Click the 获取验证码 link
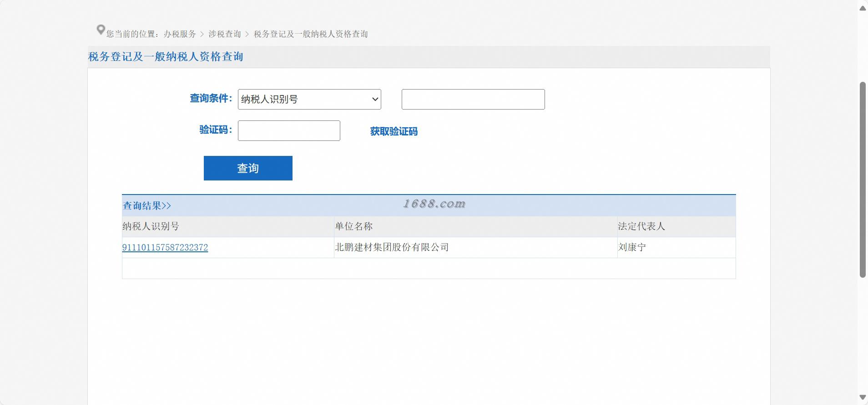 click(x=394, y=131)
